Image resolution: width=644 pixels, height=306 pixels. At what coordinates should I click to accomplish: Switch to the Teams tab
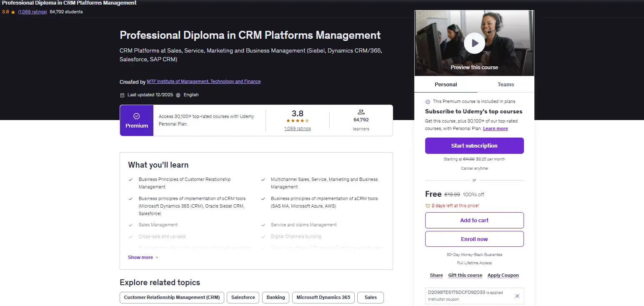click(x=506, y=84)
